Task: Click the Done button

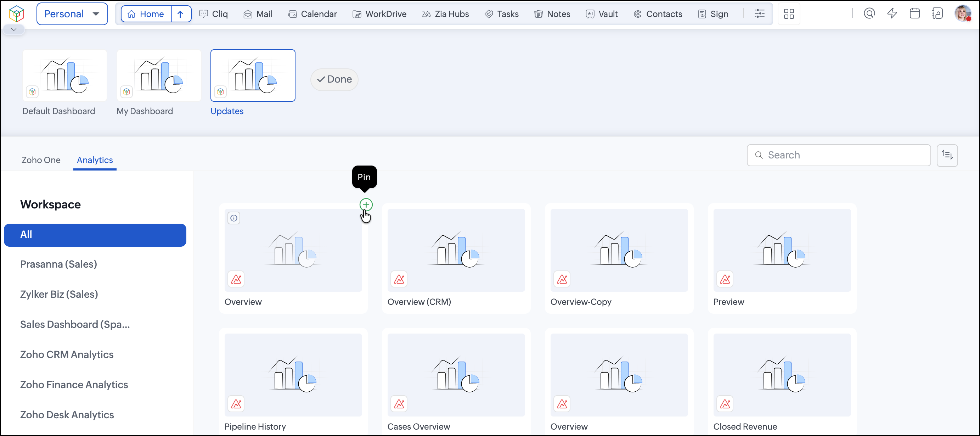Action: click(334, 79)
